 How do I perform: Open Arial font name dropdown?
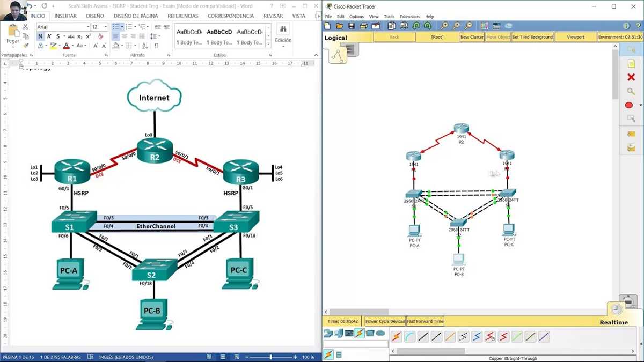pos(87,27)
